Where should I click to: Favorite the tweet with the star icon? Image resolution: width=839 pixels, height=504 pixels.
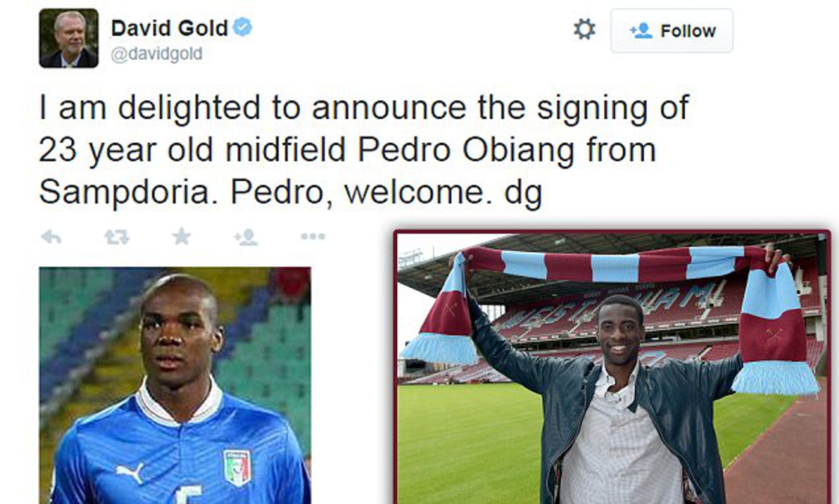click(181, 236)
